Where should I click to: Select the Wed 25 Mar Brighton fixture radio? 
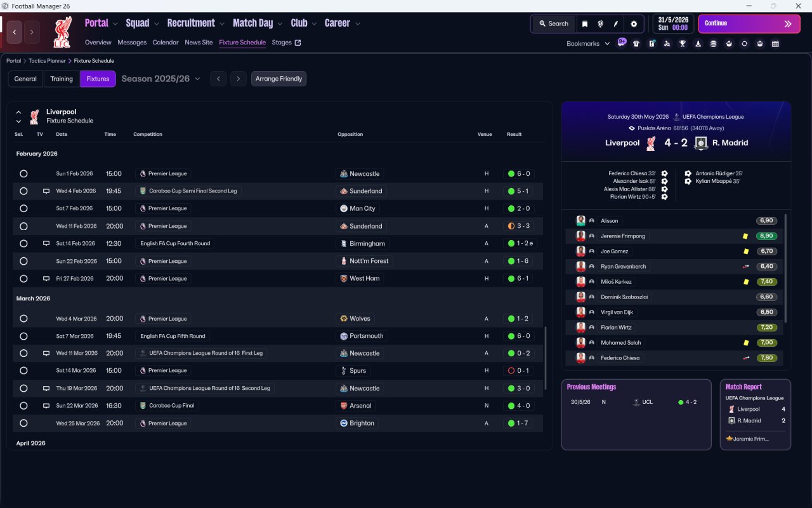23,423
